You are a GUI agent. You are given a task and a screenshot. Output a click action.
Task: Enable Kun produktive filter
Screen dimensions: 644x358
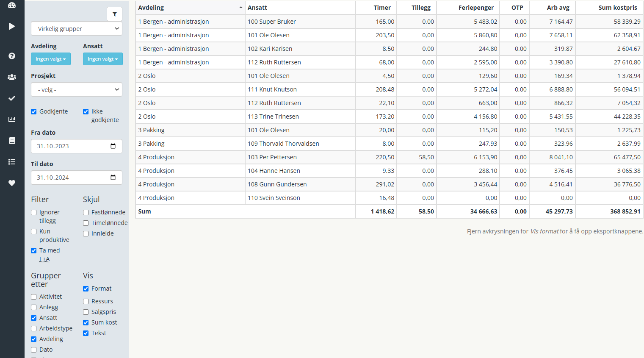coord(34,232)
